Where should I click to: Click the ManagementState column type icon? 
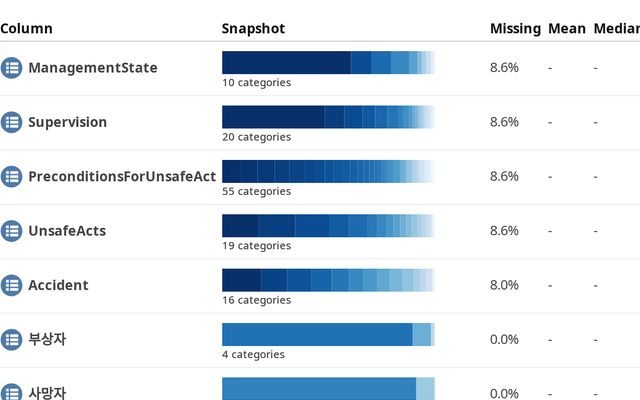11,68
